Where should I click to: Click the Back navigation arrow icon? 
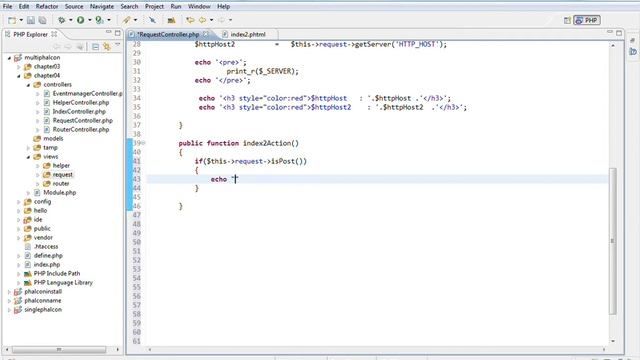[202, 20]
